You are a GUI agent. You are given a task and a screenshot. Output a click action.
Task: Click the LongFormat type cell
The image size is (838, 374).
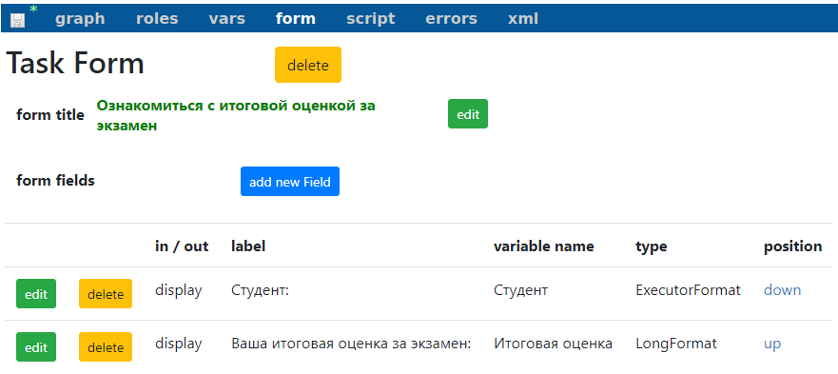pyautogui.click(x=676, y=344)
